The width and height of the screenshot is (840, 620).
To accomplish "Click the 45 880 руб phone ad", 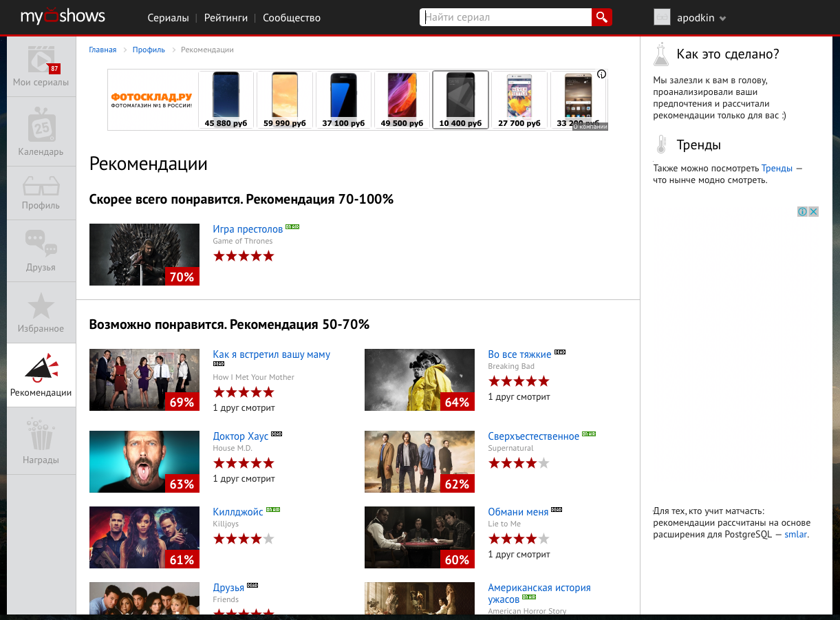I will 226,100.
